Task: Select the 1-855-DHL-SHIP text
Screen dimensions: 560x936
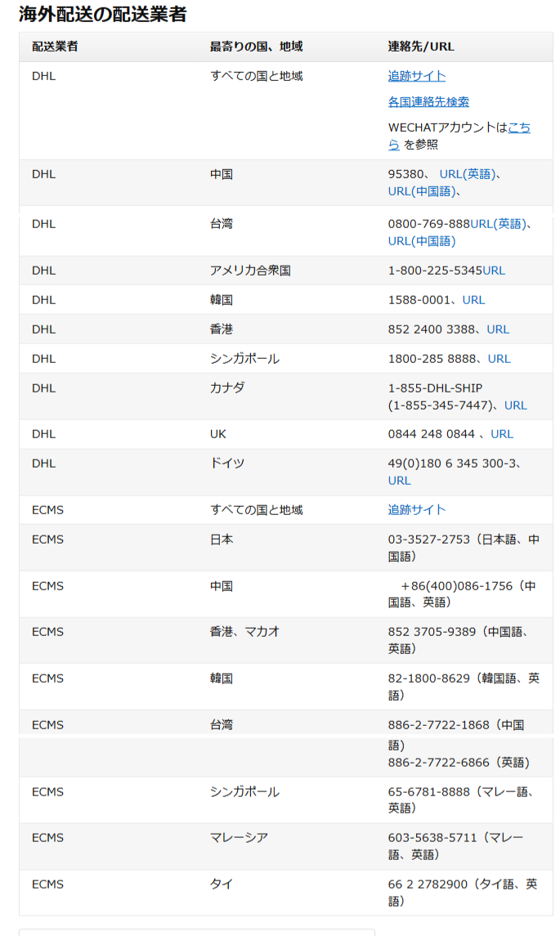Action: coord(435,387)
